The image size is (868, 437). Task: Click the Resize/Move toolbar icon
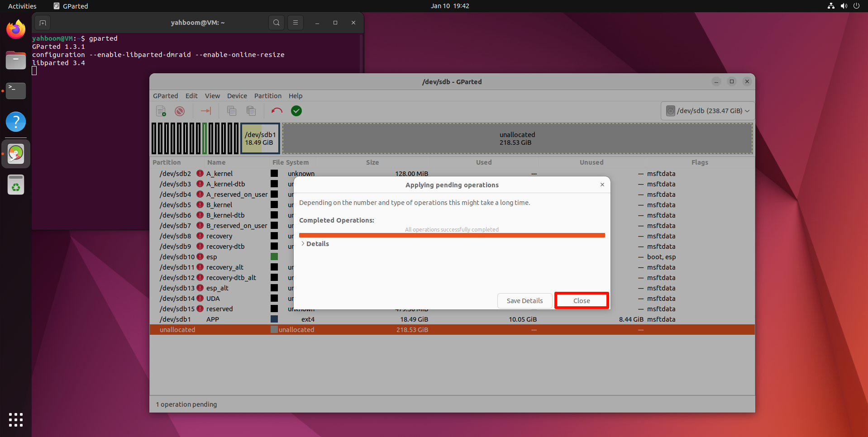tap(206, 111)
